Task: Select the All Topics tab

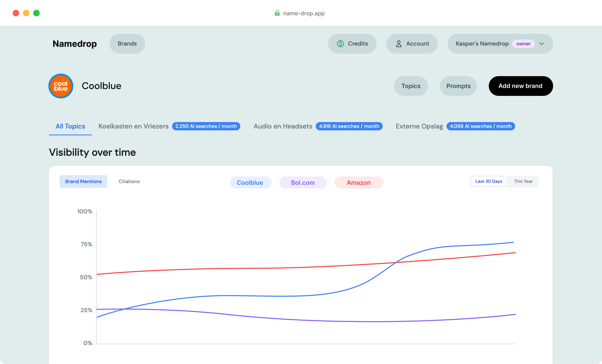Action: (x=70, y=126)
